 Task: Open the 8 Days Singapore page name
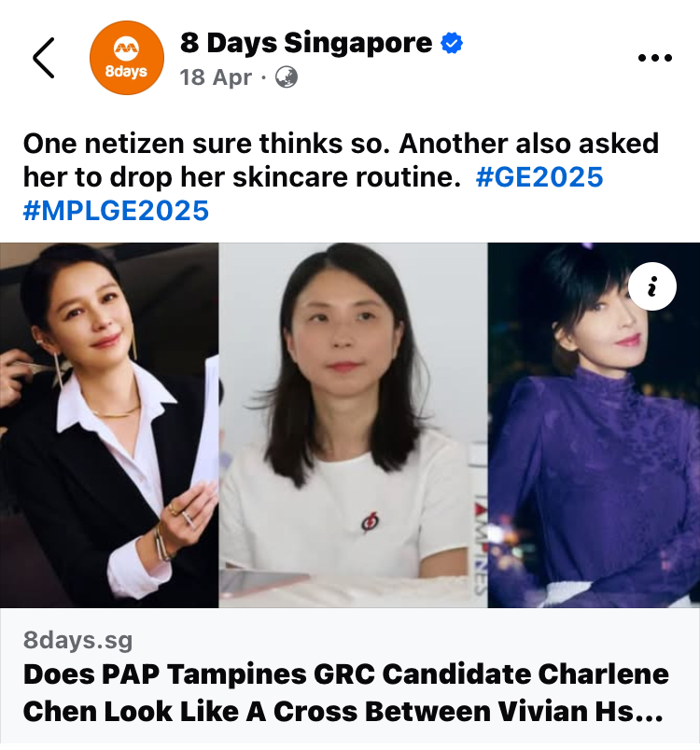tap(306, 43)
